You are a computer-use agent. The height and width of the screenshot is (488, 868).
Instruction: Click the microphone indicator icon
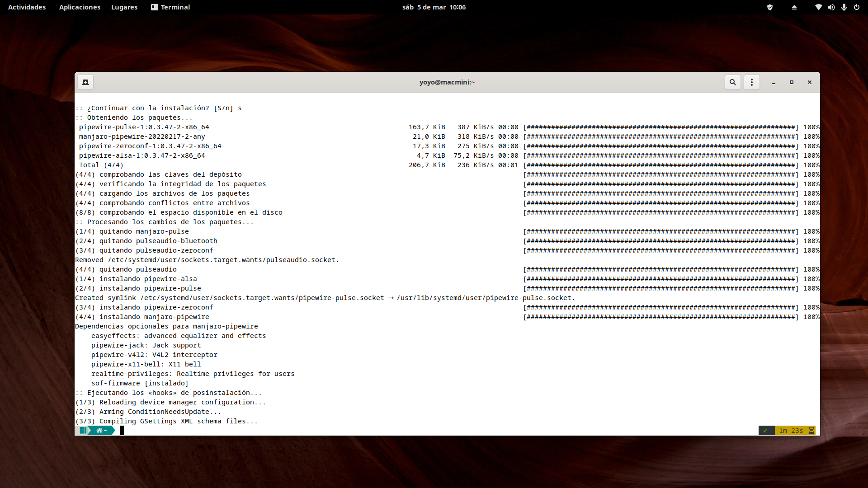pos(844,7)
